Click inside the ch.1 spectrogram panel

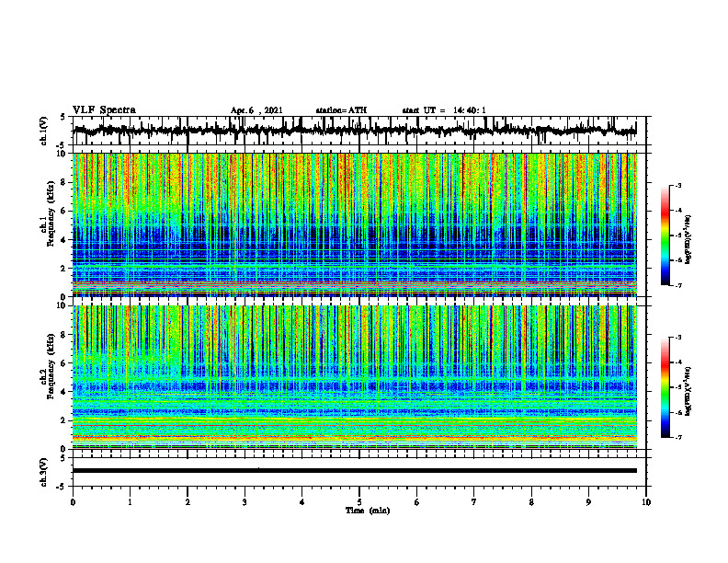tap(354, 224)
